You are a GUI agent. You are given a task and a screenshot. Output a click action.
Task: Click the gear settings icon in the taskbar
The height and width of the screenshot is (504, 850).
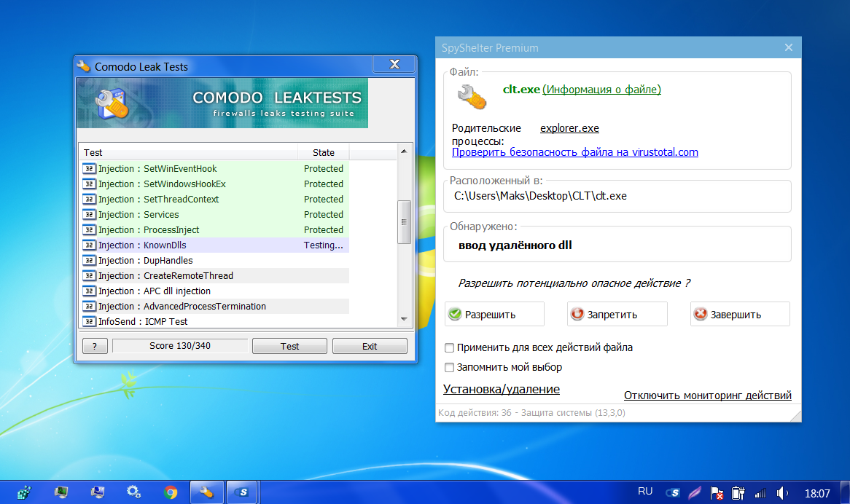[134, 492]
